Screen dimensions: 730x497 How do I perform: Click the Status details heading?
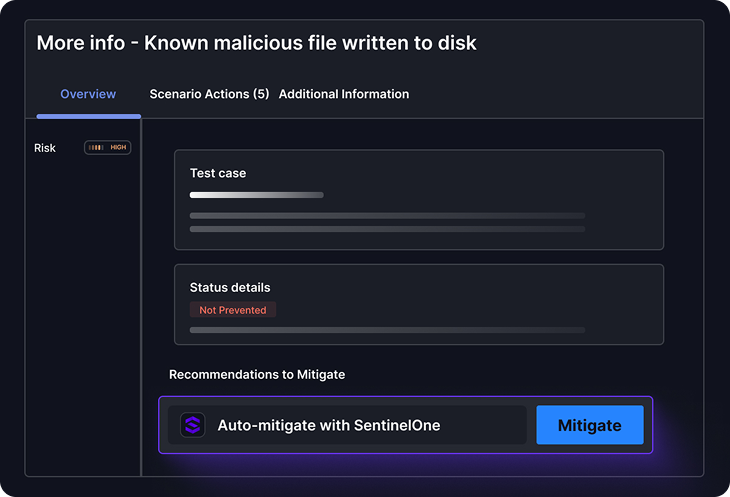pyautogui.click(x=230, y=288)
